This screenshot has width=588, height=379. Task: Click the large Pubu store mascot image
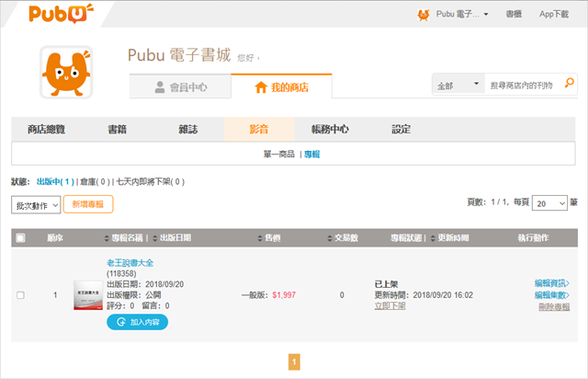(x=66, y=72)
